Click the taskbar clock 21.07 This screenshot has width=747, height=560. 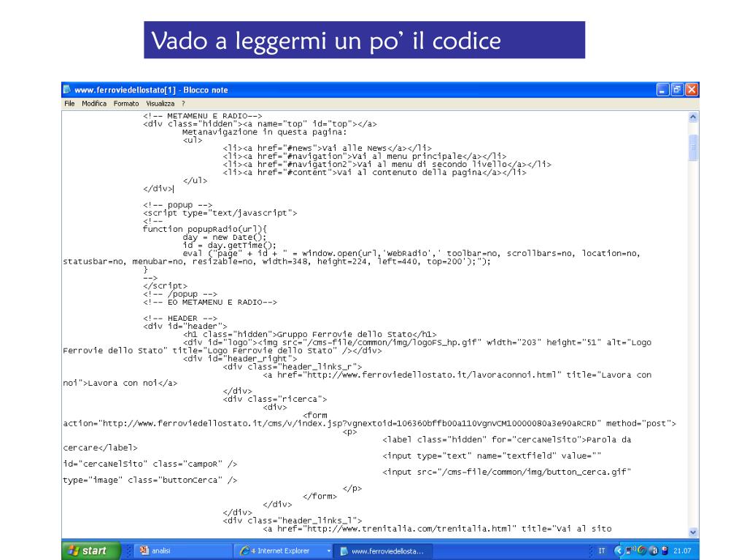(682, 551)
